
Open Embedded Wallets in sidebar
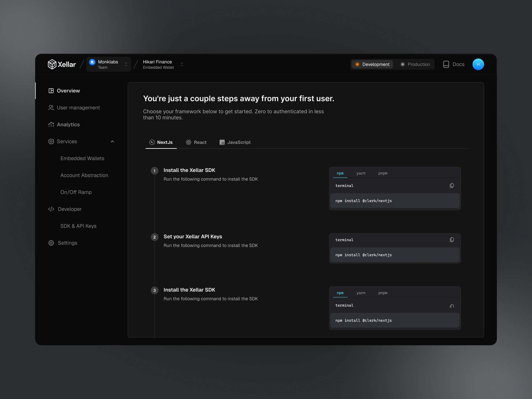pos(82,158)
